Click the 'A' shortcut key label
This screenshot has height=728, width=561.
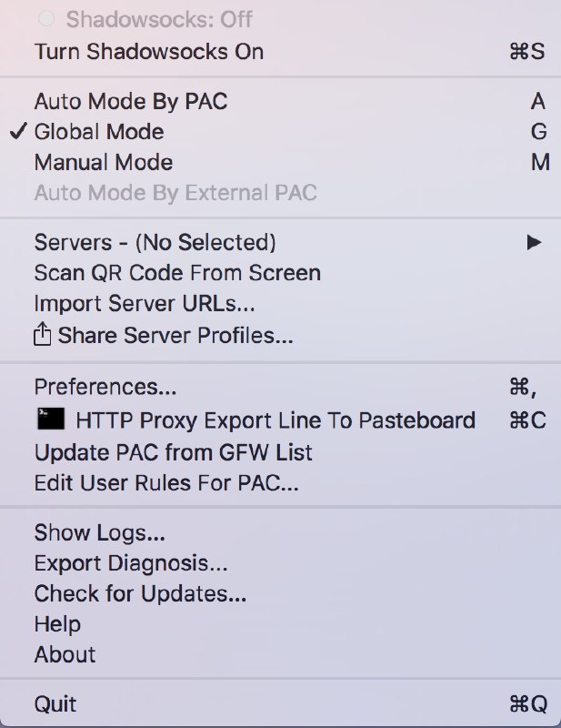[x=537, y=101]
